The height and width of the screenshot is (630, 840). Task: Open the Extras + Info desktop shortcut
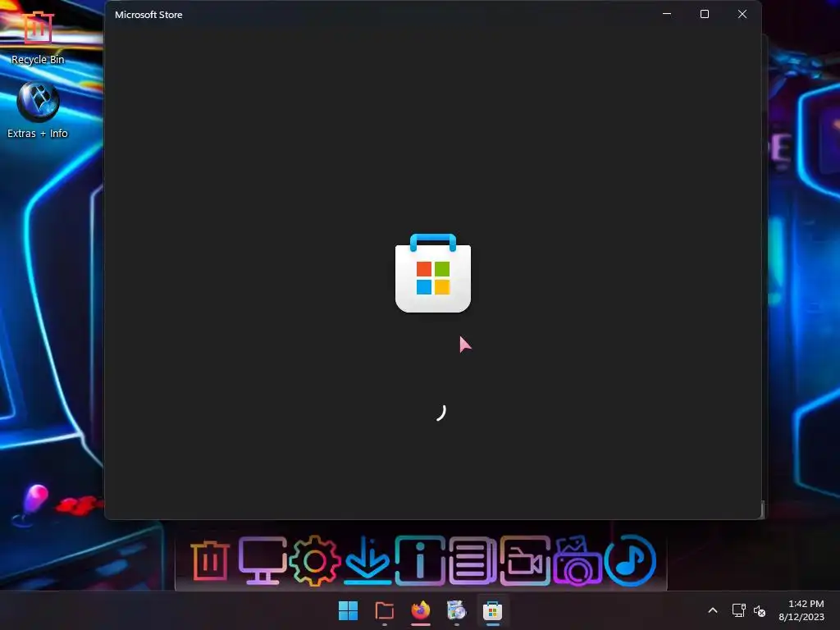(38, 111)
